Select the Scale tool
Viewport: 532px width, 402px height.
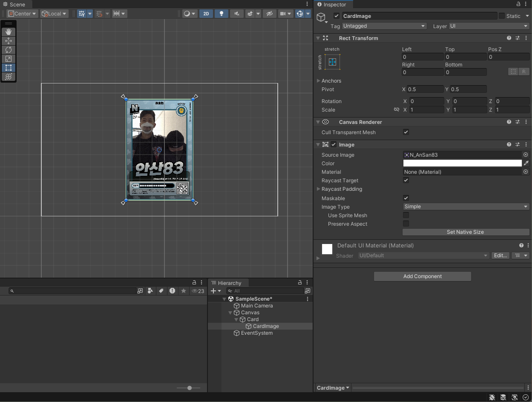(9, 59)
